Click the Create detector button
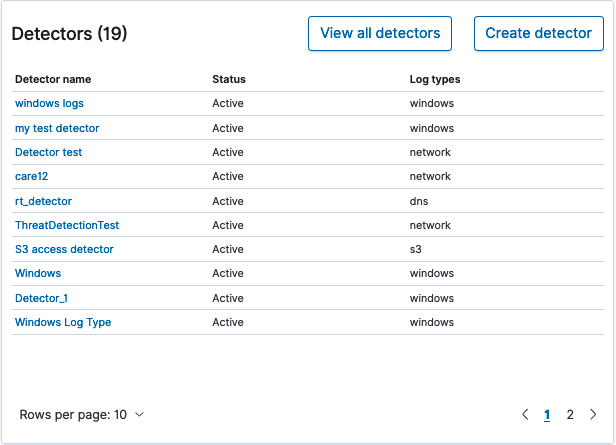Screen dimensions: 616x445 538,33
